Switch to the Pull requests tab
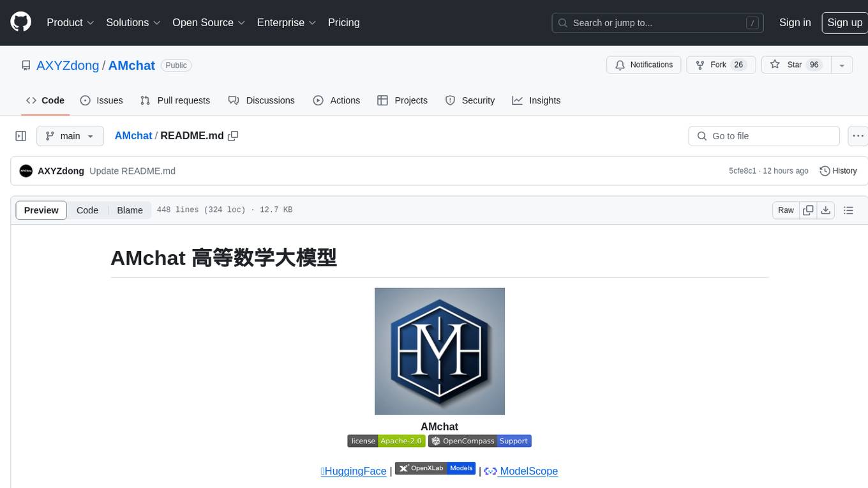Image resolution: width=868 pixels, height=488 pixels. (x=175, y=100)
